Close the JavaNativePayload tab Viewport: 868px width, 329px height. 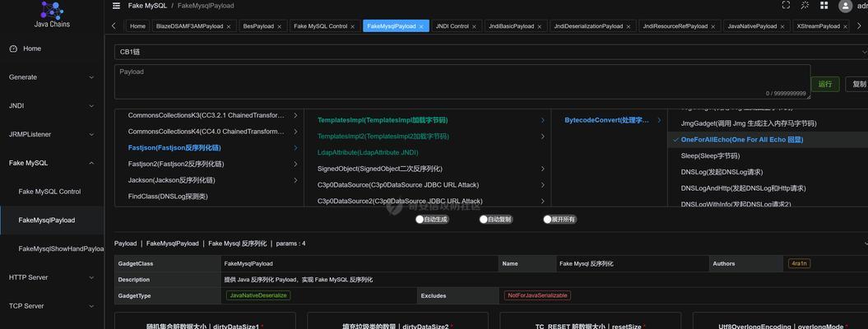(782, 26)
